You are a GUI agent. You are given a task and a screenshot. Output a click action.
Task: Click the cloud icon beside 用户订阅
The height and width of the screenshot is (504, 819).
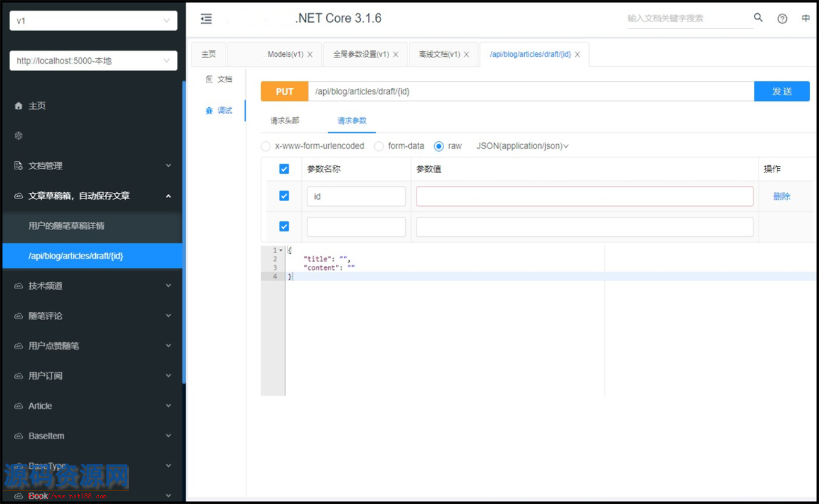pos(18,376)
